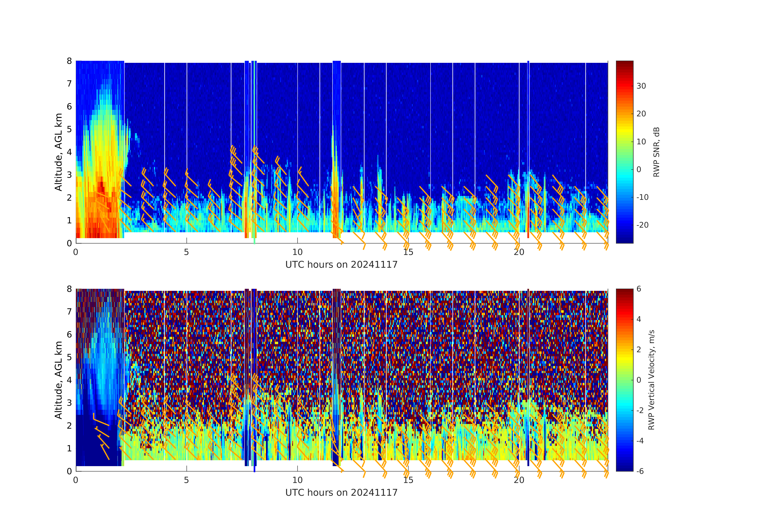The width and height of the screenshot is (775, 532).
Task: Click the 6 tick atop the velocity colorbar
Action: click(639, 289)
